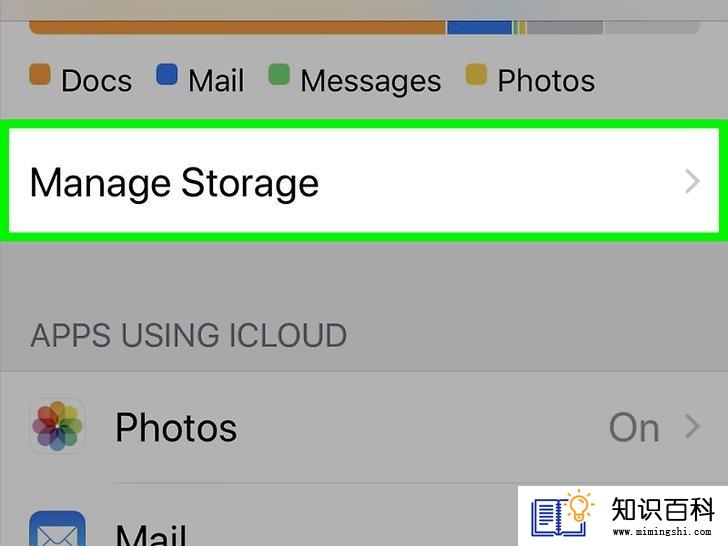Click the orange Docs segment of storage bar

tap(237, 27)
